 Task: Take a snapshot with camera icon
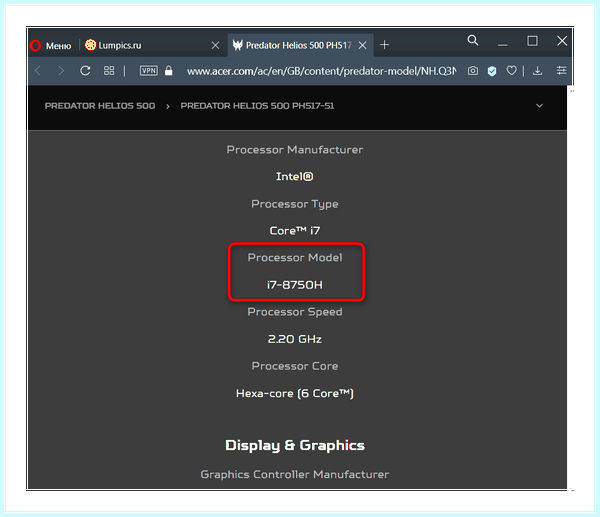tap(473, 70)
